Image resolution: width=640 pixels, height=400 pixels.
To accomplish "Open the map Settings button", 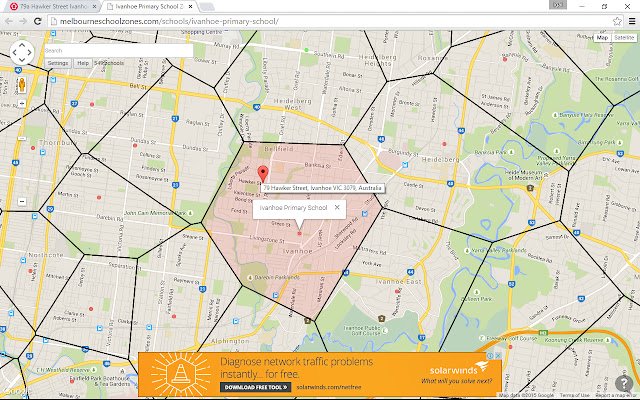I will click(58, 63).
